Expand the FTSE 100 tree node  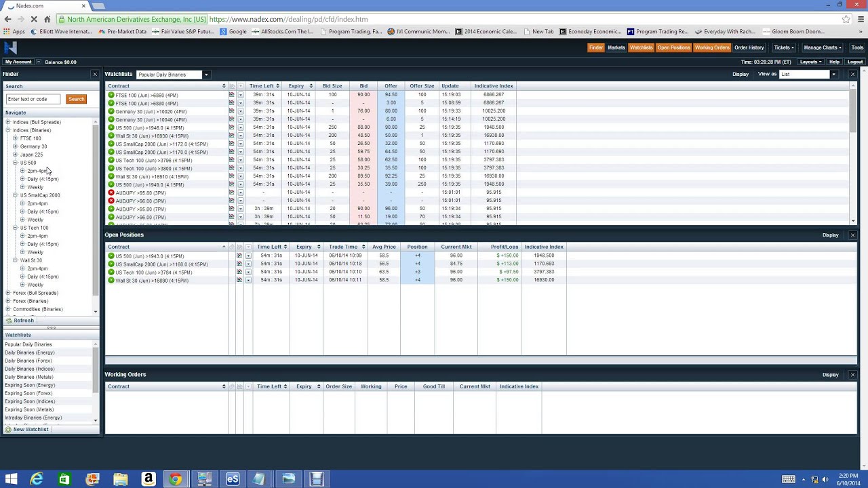pyautogui.click(x=15, y=138)
